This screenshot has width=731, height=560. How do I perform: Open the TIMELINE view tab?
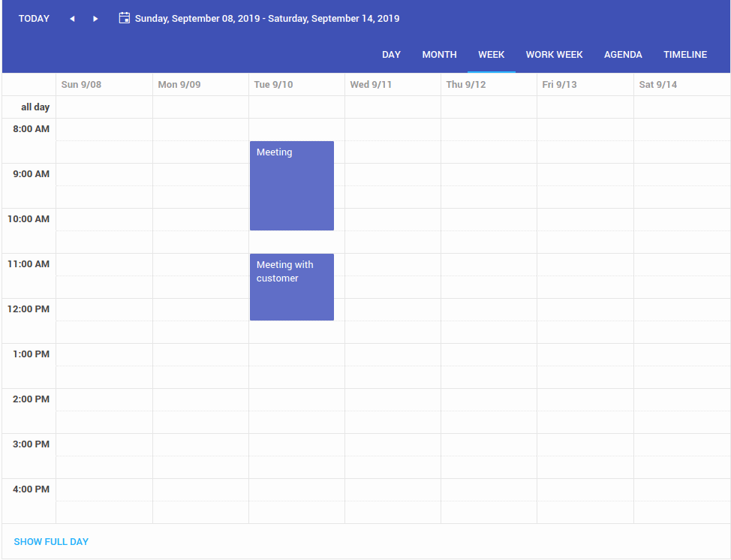(685, 55)
